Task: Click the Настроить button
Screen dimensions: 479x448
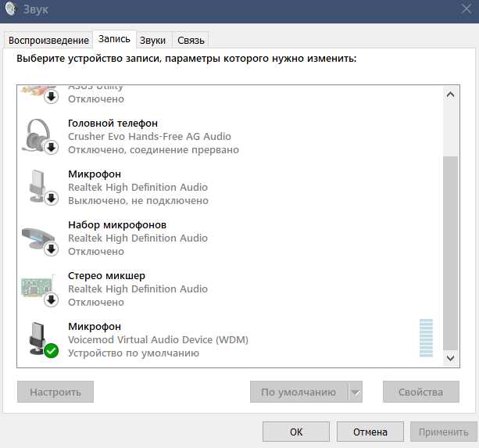Action: [x=55, y=392]
